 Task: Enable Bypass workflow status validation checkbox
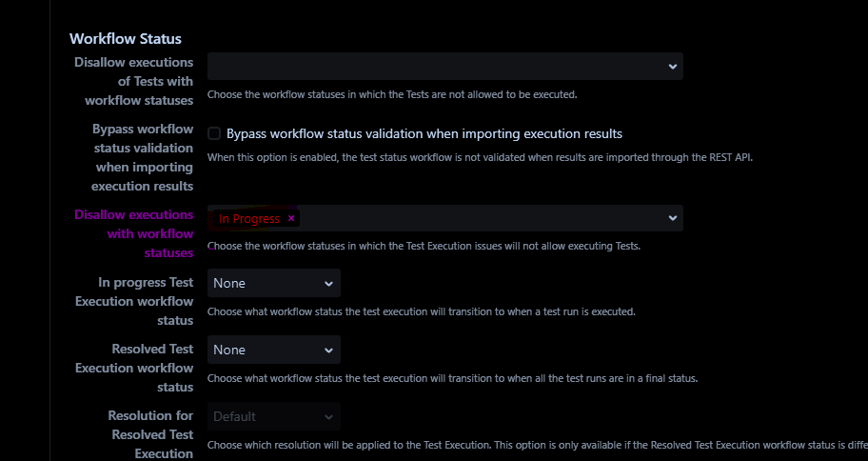coord(214,134)
